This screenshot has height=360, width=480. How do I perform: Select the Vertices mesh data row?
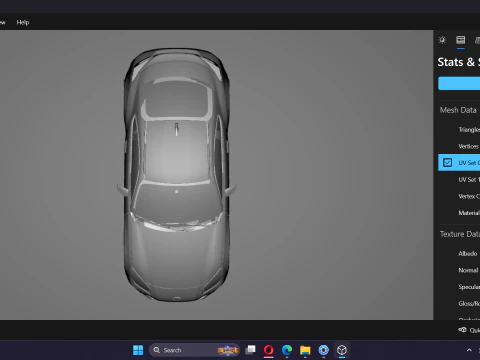459,146
